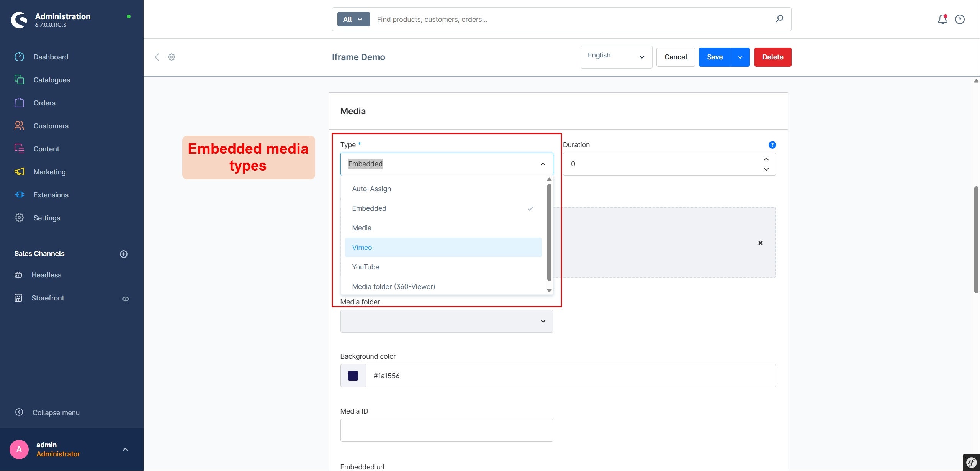Go to Content menu
This screenshot has width=980, height=471.
pos(46,149)
